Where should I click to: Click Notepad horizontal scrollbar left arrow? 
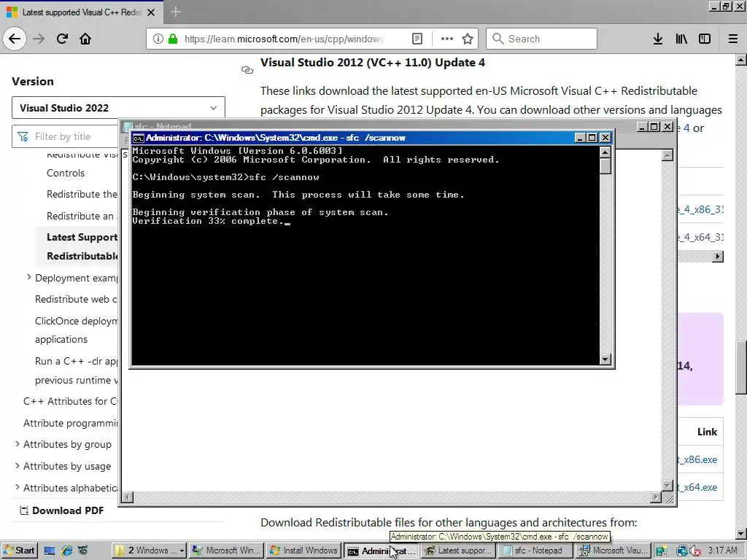(127, 497)
